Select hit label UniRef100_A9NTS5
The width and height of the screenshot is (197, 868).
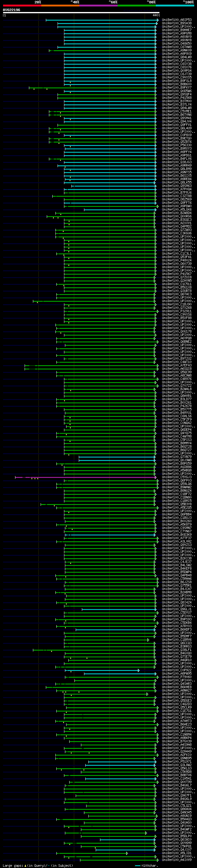coord(177,172)
